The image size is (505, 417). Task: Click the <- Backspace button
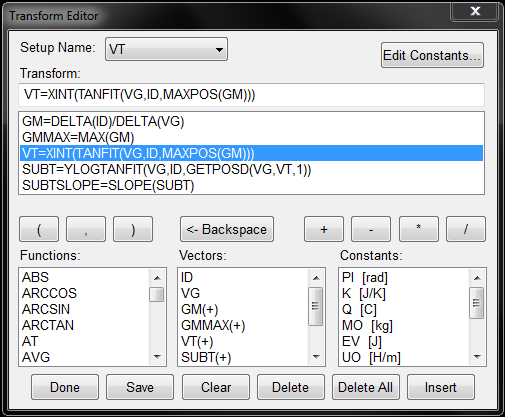pos(227,229)
